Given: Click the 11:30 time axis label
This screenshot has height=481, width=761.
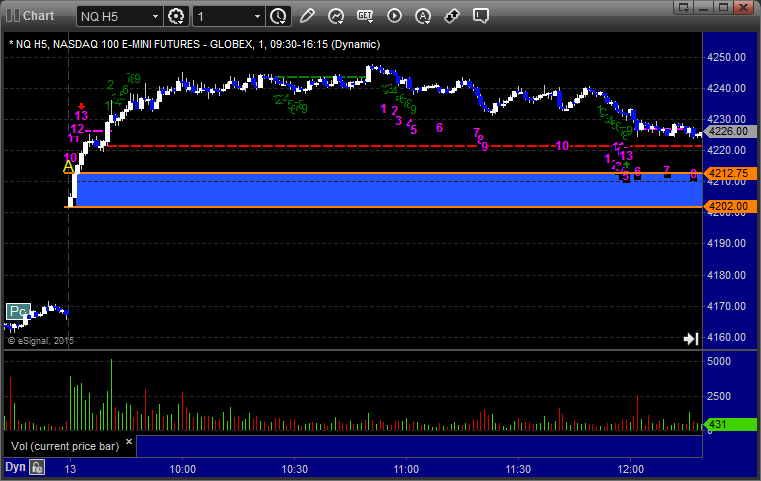Looking at the screenshot, I should click(x=518, y=469).
